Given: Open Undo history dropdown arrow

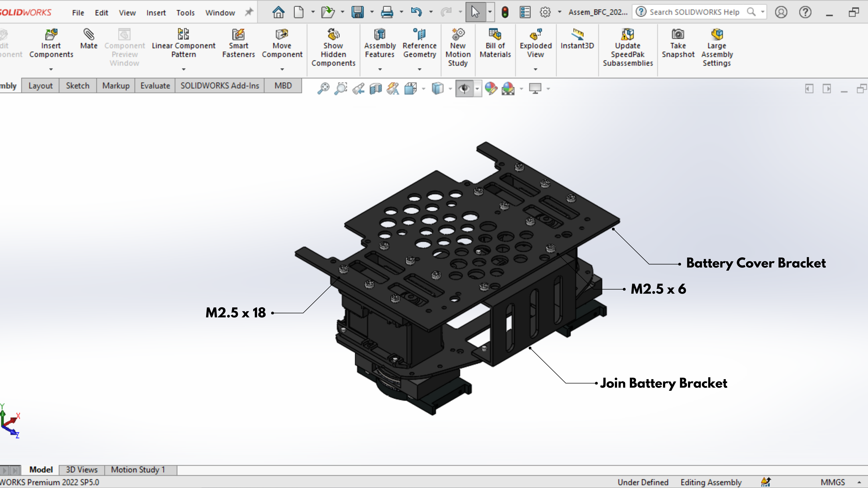Looking at the screenshot, I should 431,12.
